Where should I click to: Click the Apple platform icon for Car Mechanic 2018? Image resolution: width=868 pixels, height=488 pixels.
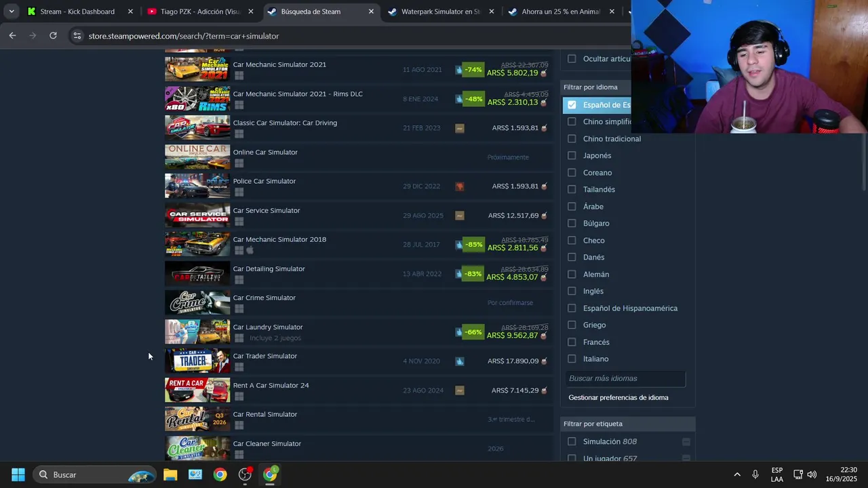250,250
